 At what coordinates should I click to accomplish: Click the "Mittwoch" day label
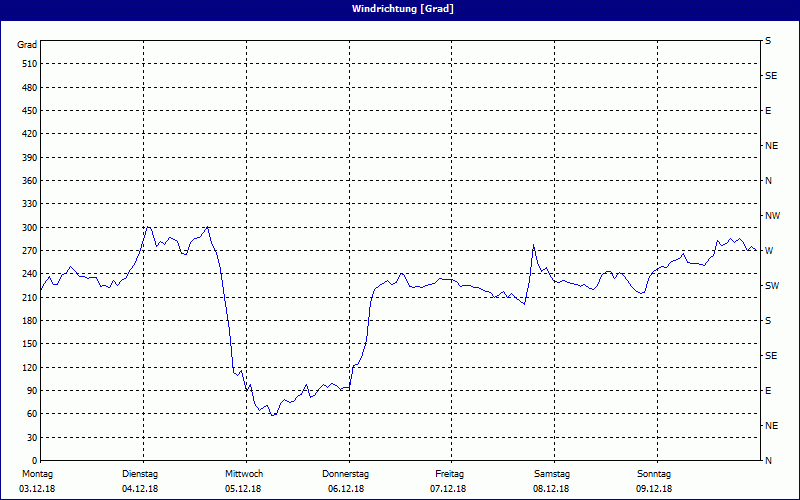[244, 474]
